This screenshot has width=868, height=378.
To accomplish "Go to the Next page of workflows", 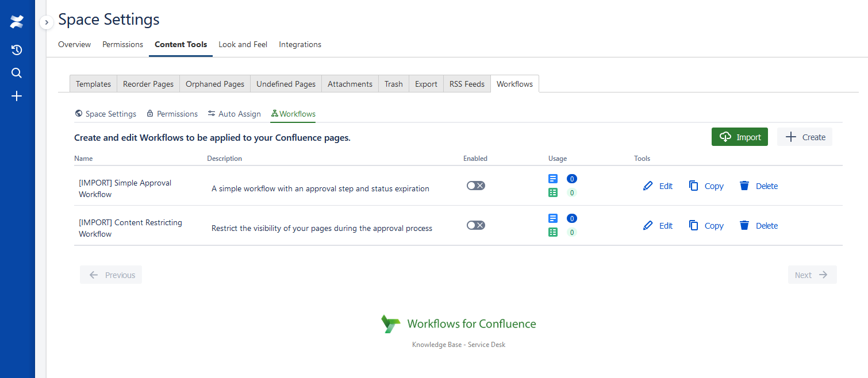I will coord(812,275).
